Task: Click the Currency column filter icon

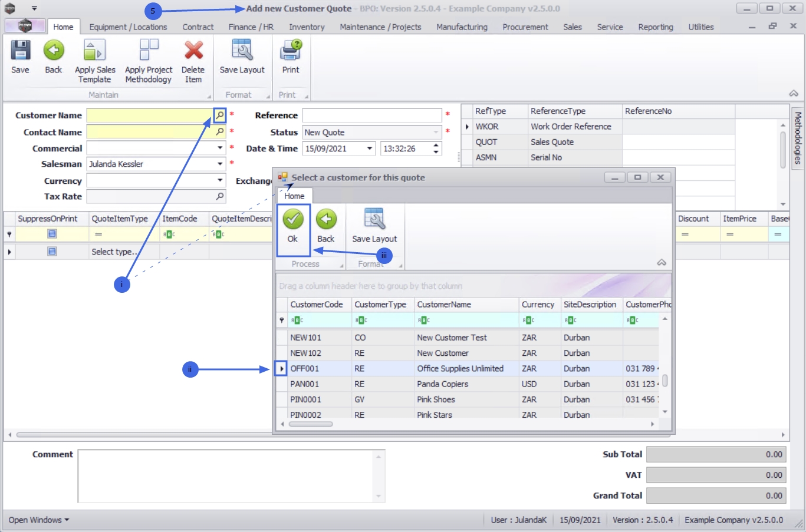Action: [x=529, y=320]
